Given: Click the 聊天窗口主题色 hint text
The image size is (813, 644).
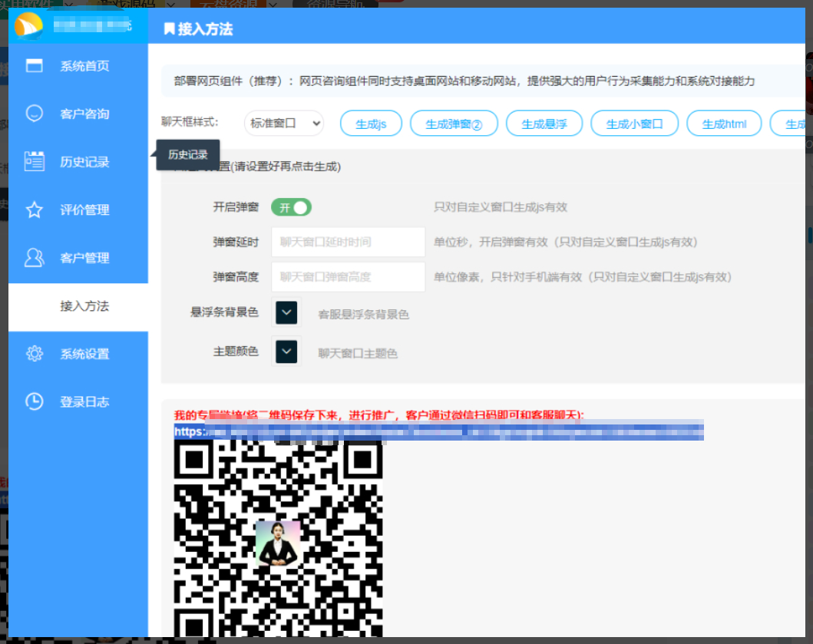Looking at the screenshot, I should tap(358, 353).
